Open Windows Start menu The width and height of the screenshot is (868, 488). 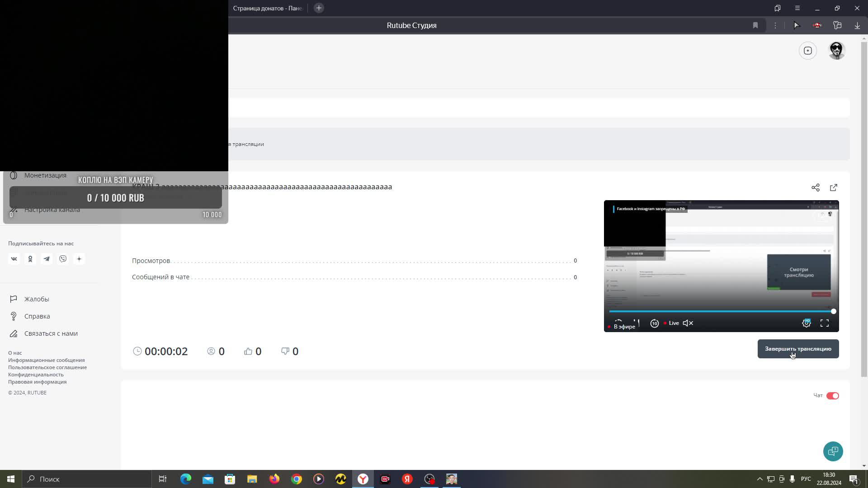point(11,479)
